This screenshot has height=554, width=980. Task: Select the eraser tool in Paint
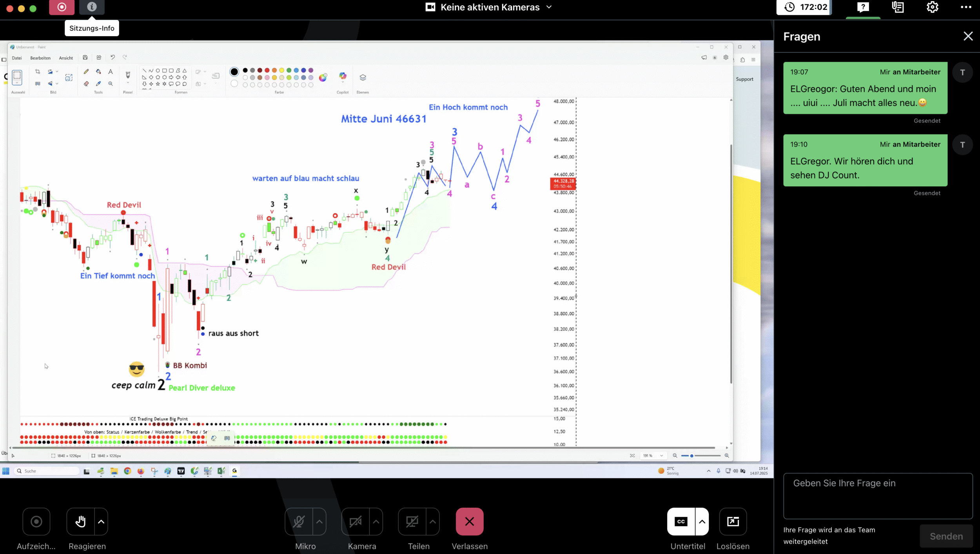tap(86, 84)
